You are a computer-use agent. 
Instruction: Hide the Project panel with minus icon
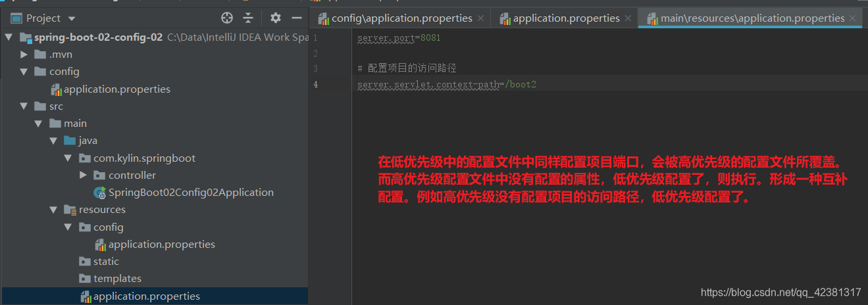coord(297,18)
